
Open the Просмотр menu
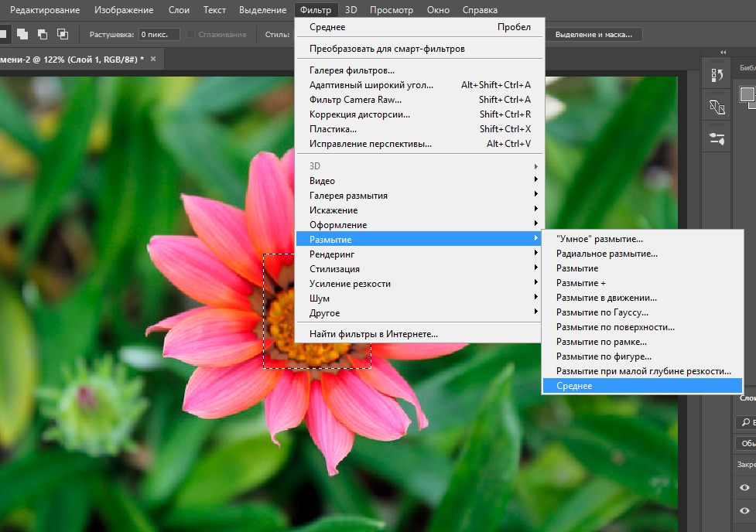392,9
